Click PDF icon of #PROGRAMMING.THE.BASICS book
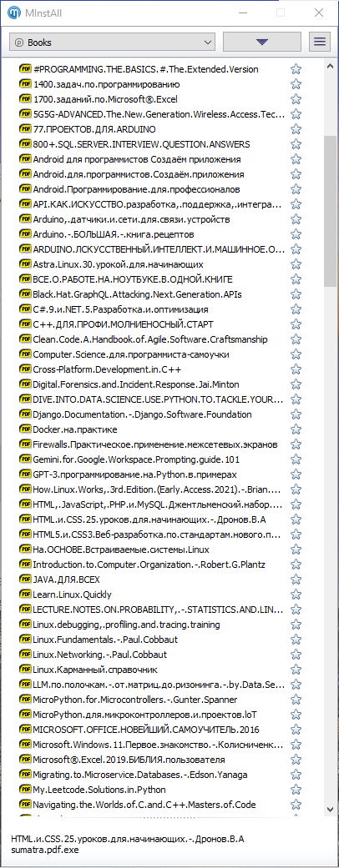This screenshot has height=868, width=339. tap(25, 68)
